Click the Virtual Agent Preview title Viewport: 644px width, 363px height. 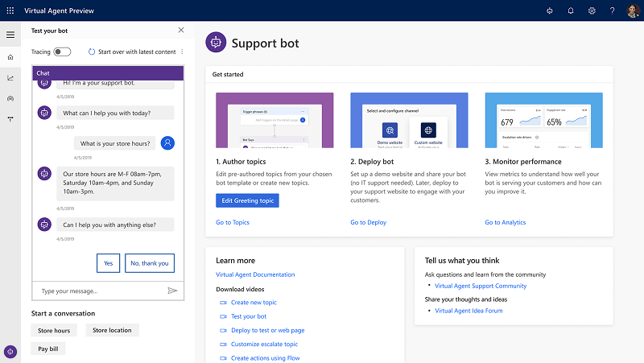(x=59, y=10)
